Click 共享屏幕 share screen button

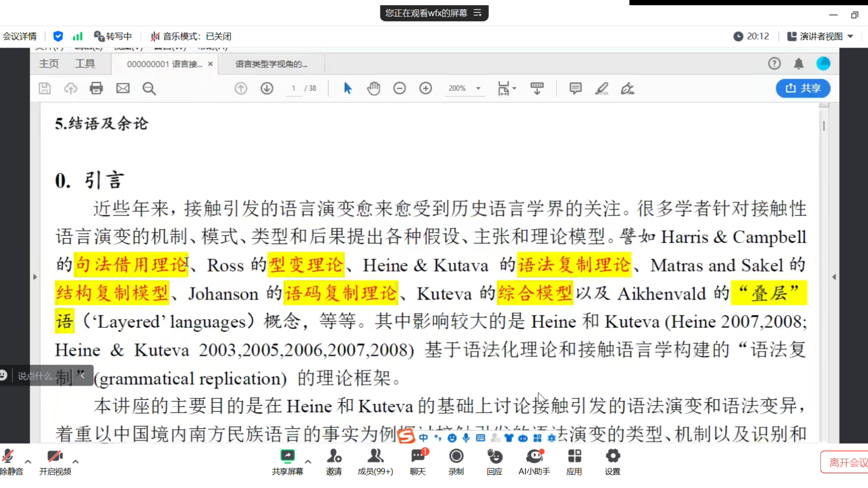(288, 462)
